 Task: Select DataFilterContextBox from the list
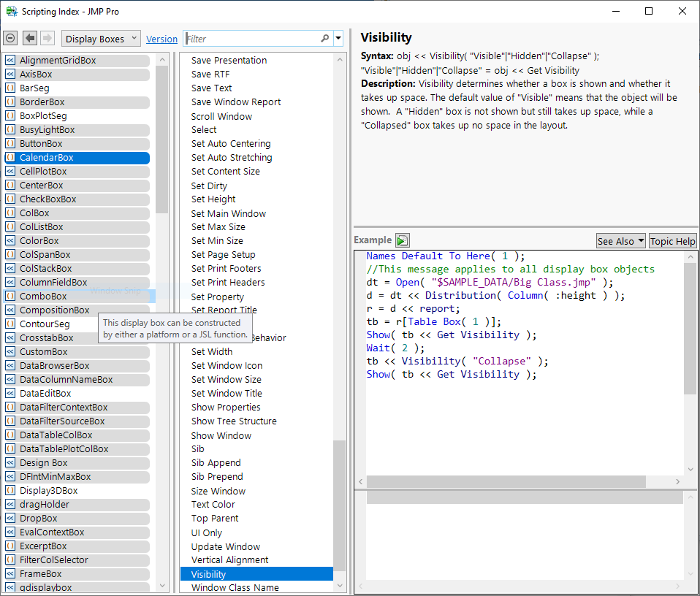pos(64,408)
